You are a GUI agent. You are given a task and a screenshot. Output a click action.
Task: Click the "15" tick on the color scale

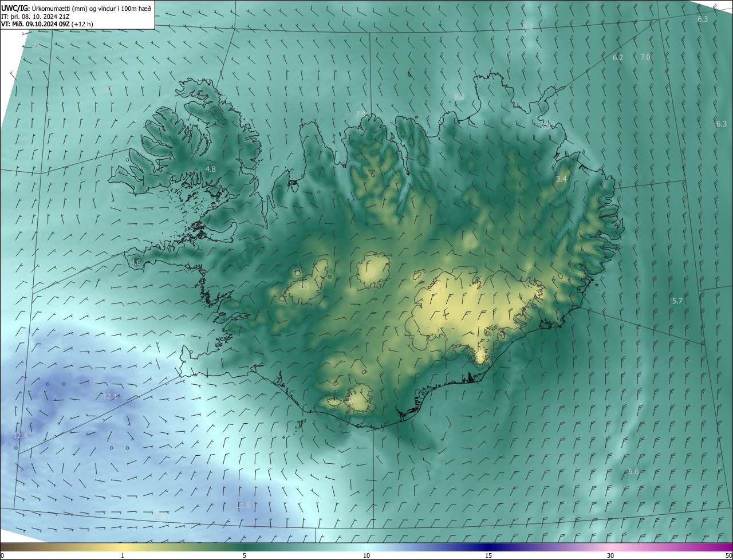click(x=488, y=555)
